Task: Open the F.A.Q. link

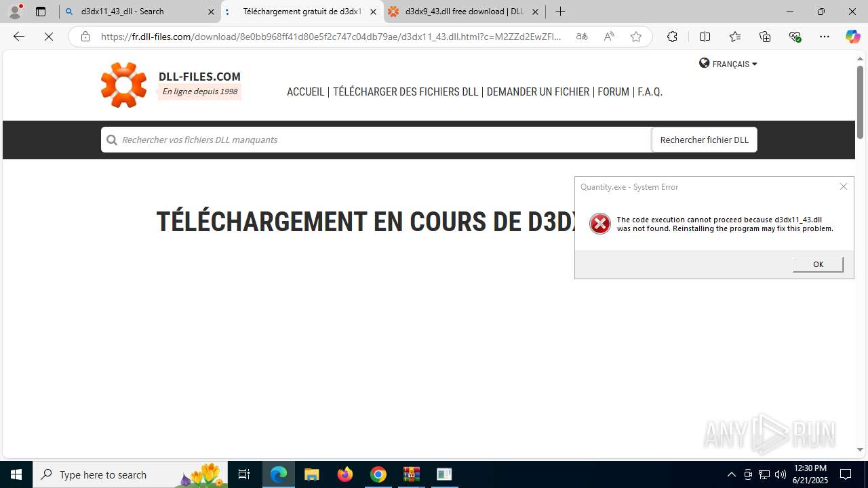Action: (x=650, y=91)
